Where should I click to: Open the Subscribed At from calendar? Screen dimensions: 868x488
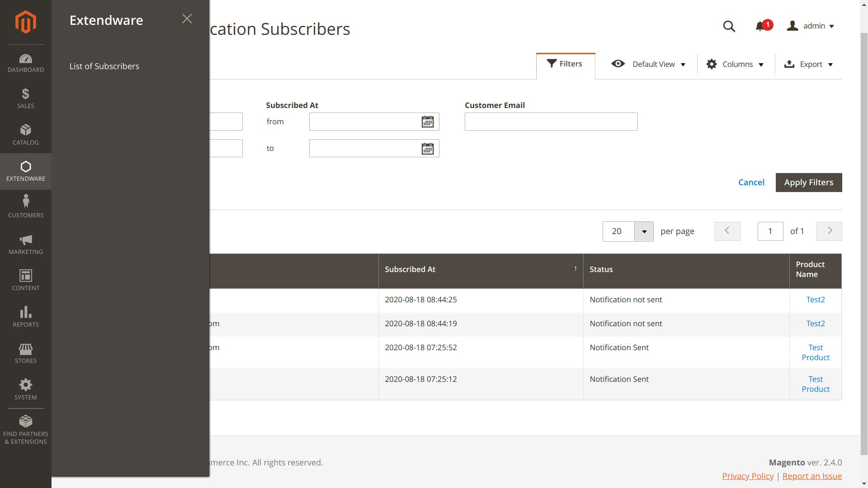(428, 122)
